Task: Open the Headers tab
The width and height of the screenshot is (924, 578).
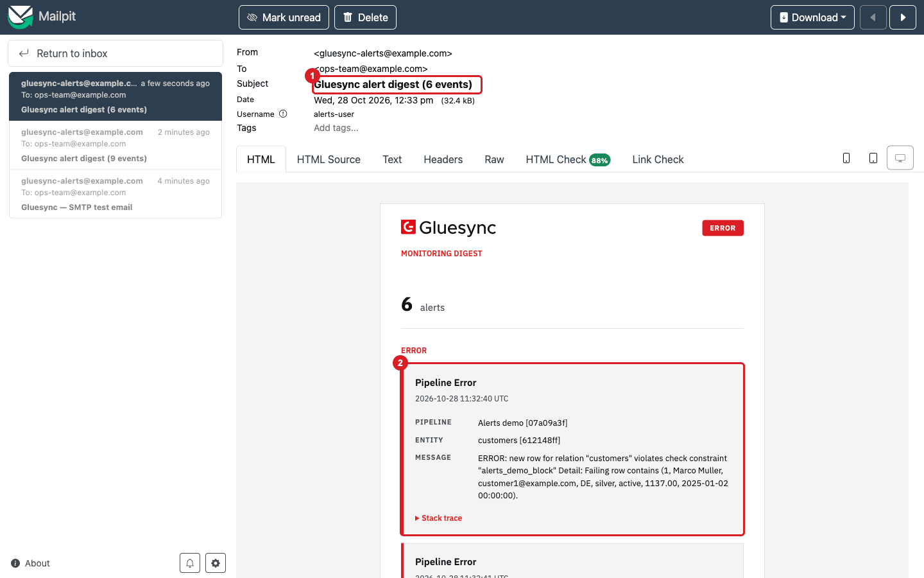Action: (443, 159)
